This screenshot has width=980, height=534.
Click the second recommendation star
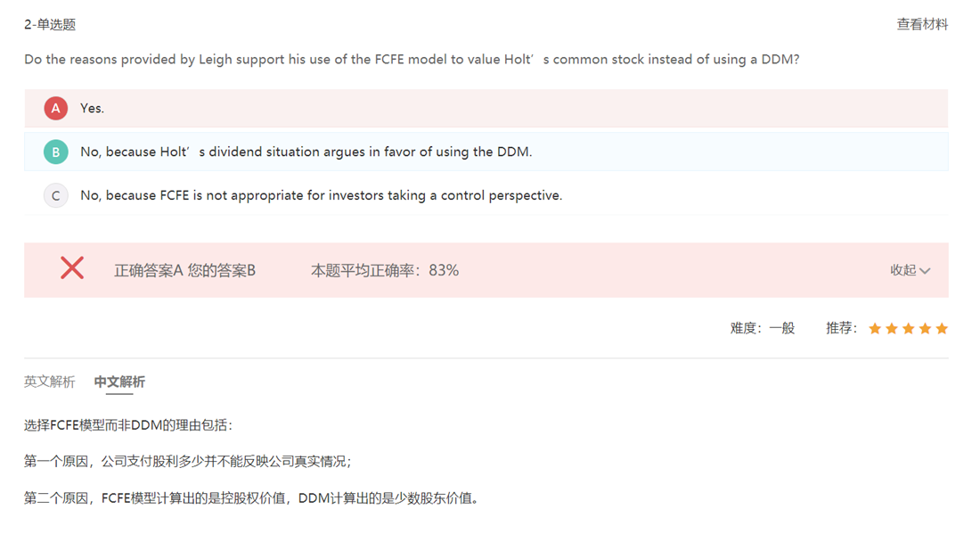click(x=892, y=329)
